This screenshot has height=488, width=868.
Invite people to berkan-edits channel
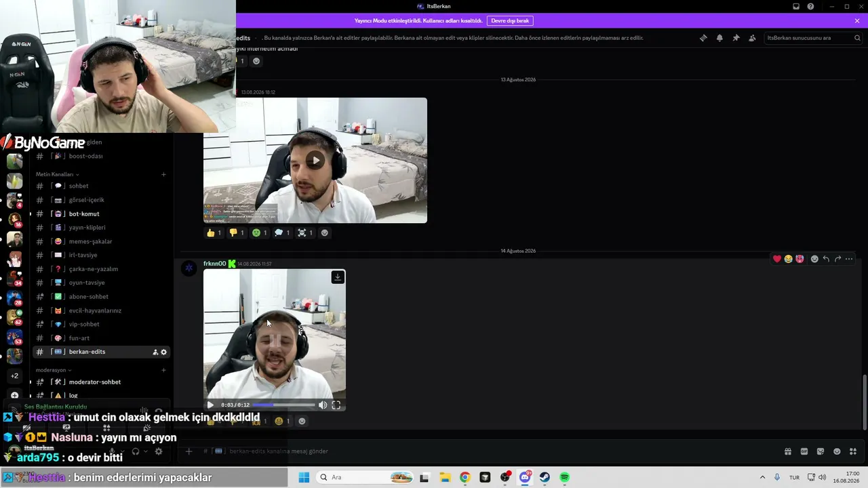point(155,352)
